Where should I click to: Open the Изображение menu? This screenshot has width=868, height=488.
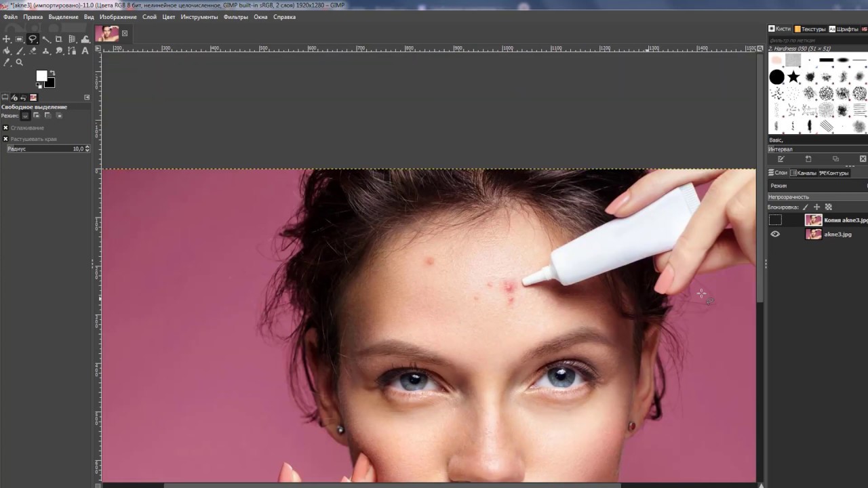point(118,17)
